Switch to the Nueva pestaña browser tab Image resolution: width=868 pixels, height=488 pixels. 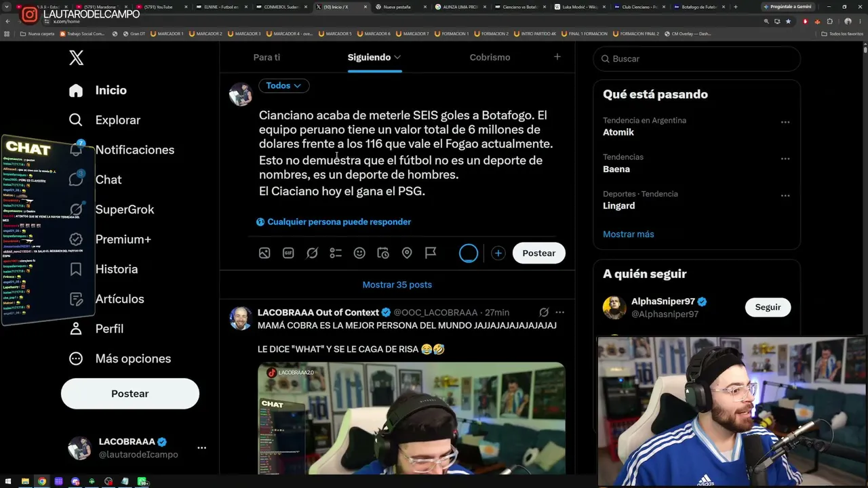(x=400, y=7)
